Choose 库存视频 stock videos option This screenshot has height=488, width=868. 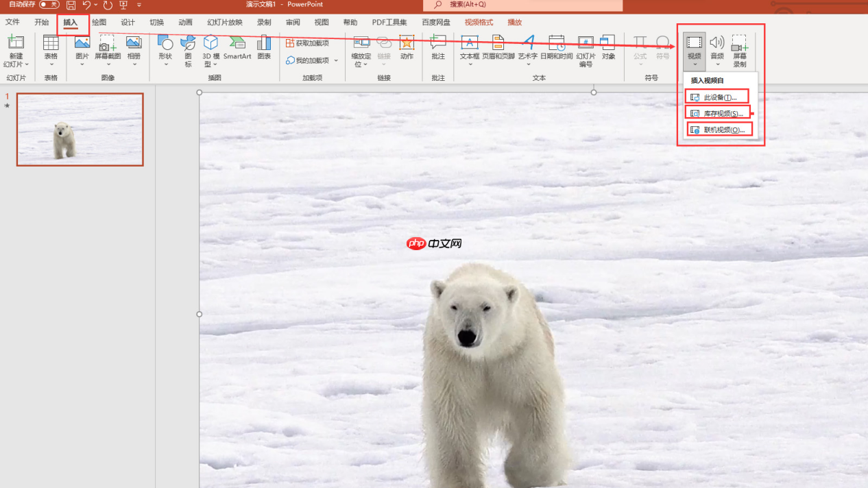point(719,113)
